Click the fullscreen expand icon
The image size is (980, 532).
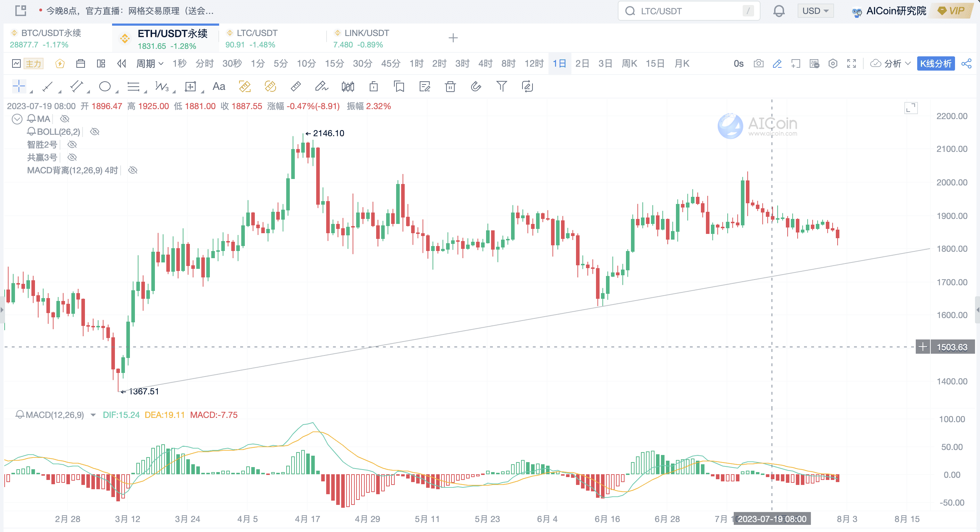tap(852, 63)
